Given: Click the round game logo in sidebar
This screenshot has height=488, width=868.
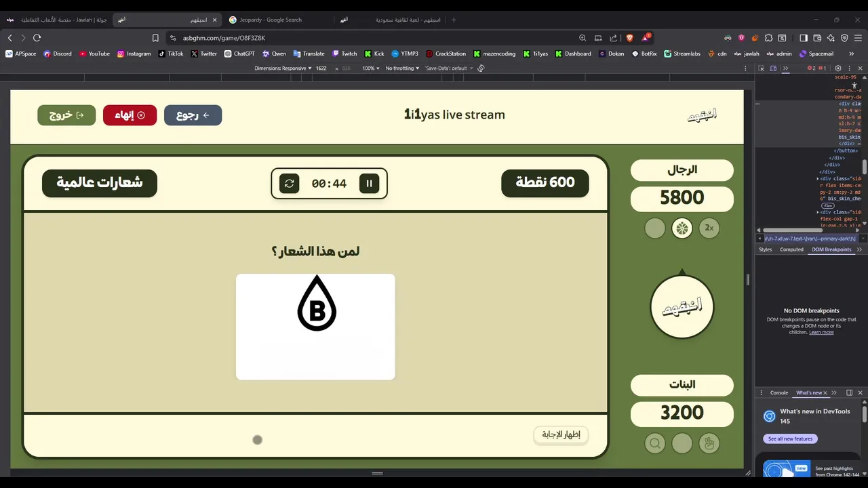Looking at the screenshot, I should point(682,306).
